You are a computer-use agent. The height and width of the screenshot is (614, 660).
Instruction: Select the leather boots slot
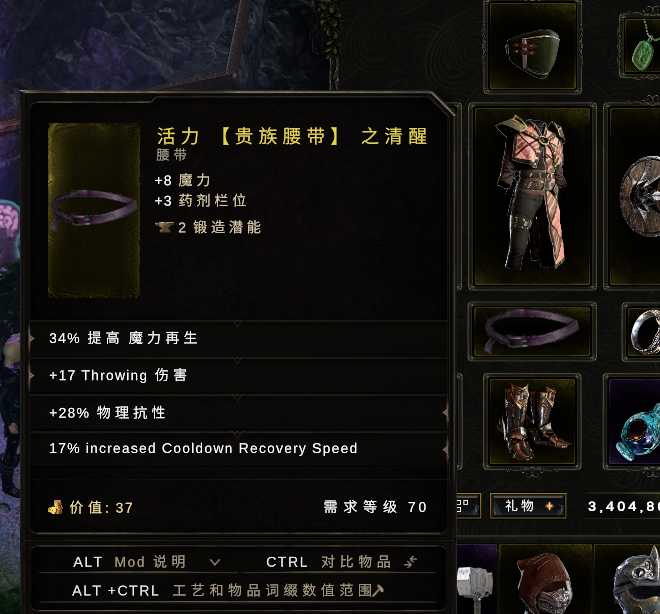tap(533, 421)
